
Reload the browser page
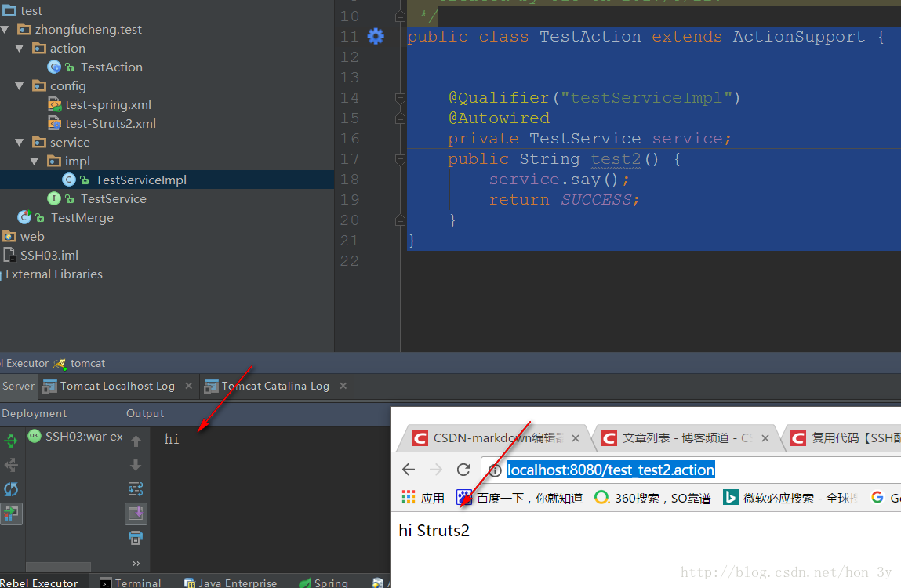click(463, 470)
